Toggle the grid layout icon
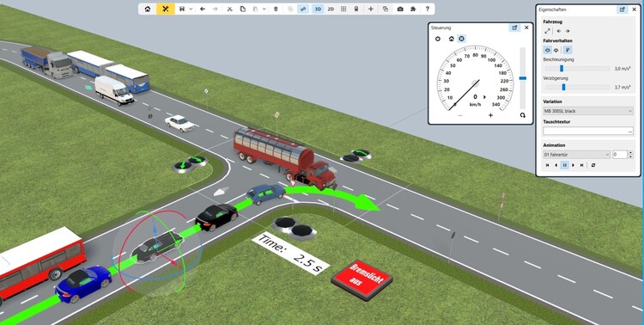This screenshot has height=325, width=644. click(343, 9)
